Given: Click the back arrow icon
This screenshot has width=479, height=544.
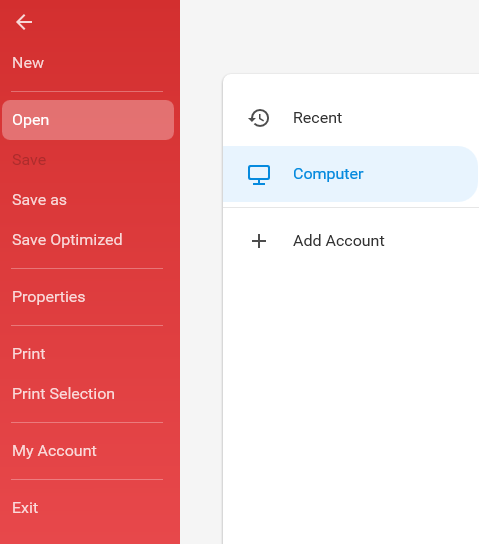Looking at the screenshot, I should point(24,22).
